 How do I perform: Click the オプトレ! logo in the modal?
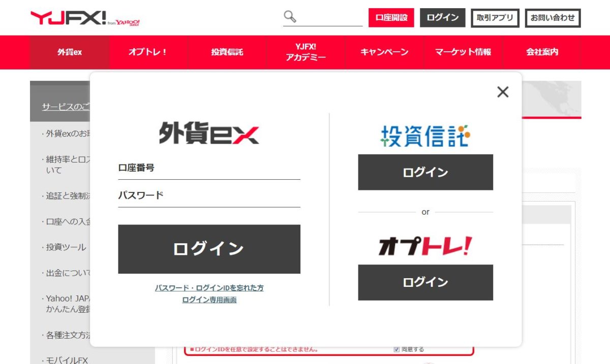pos(425,246)
